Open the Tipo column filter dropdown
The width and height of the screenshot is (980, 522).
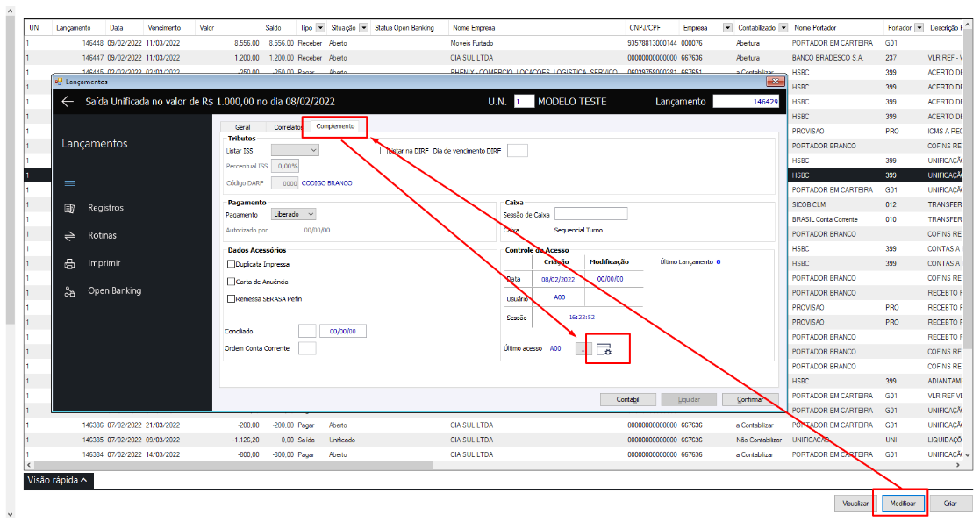pyautogui.click(x=320, y=27)
